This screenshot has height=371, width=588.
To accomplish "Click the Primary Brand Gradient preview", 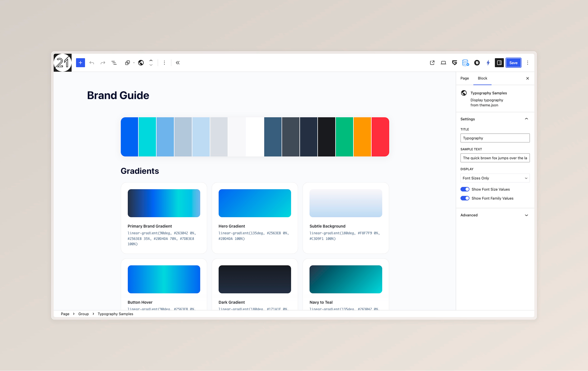I will 164,203.
